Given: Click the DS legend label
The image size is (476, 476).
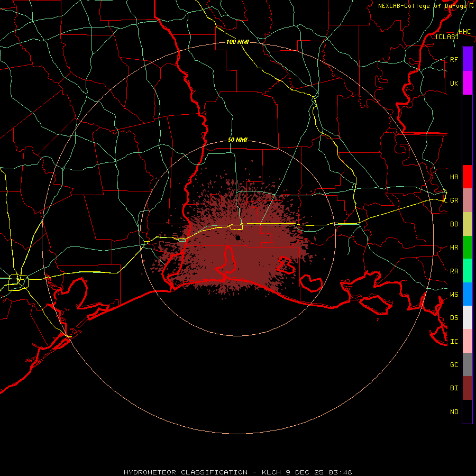Looking at the screenshot, I should click(454, 317).
